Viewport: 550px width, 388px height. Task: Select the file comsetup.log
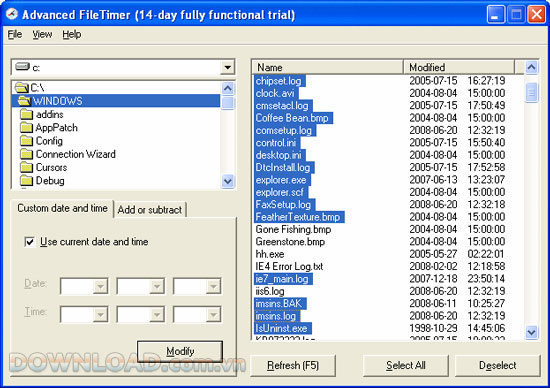[284, 131]
